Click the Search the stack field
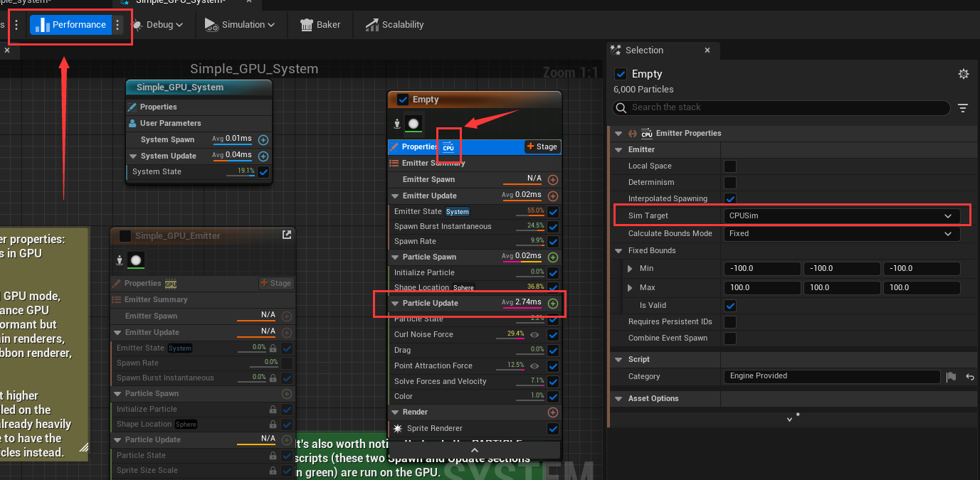 tap(781, 107)
